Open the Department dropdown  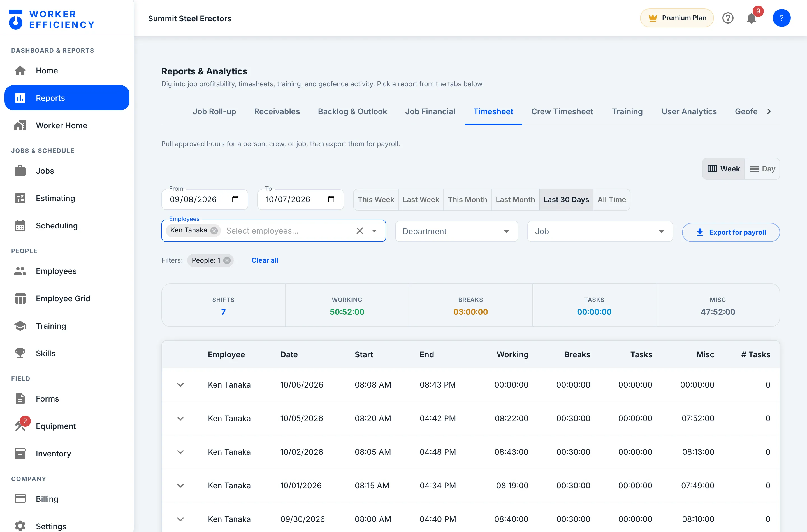[456, 231]
